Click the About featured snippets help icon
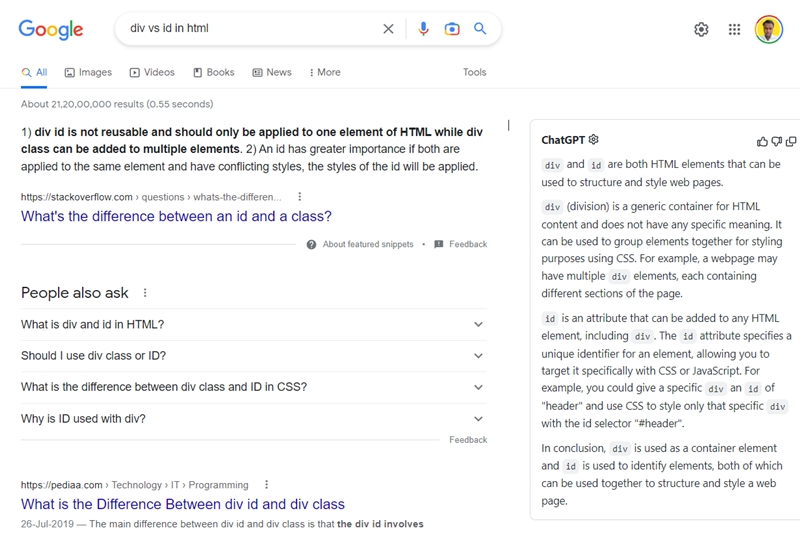Viewport: 800px width, 533px height. [311, 244]
